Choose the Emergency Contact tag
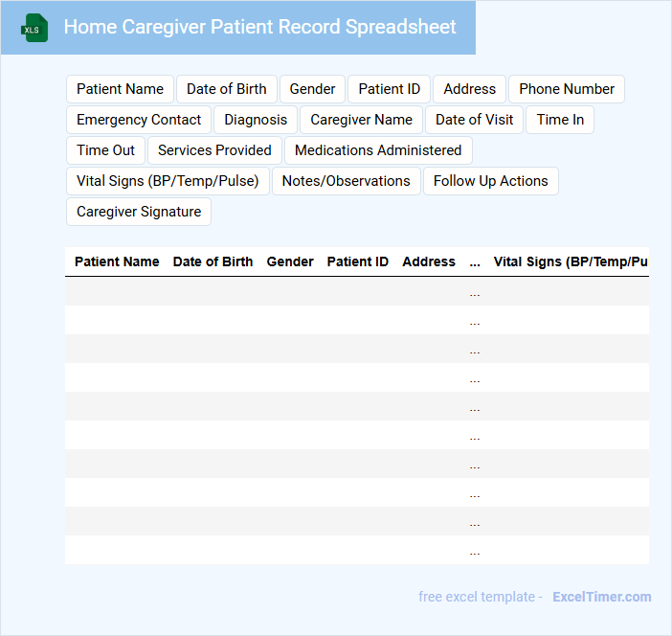This screenshot has height=636, width=672. coord(139,120)
